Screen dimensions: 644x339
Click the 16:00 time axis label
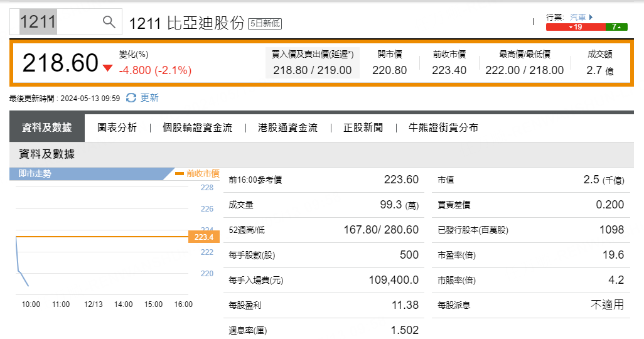coord(183,304)
